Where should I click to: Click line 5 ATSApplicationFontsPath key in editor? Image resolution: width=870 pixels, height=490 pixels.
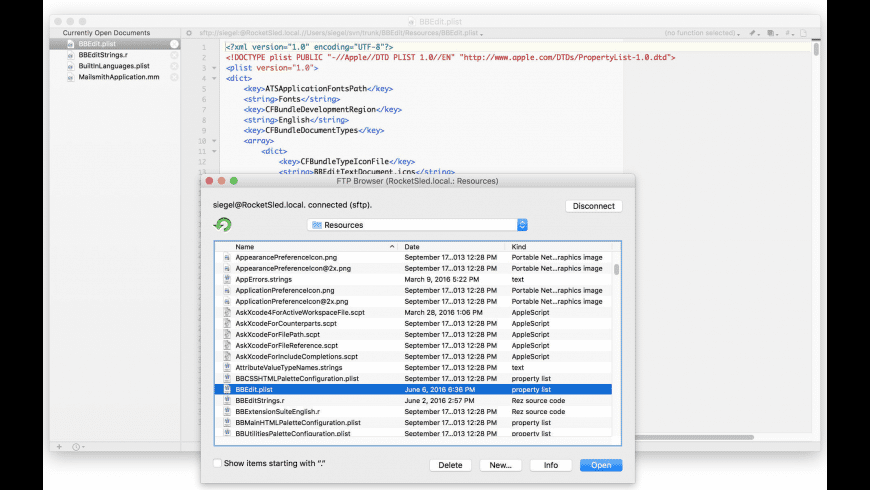click(318, 89)
